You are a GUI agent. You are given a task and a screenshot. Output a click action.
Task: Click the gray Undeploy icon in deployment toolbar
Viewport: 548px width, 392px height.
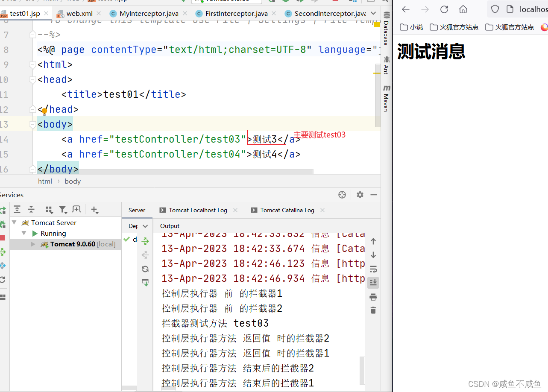point(145,255)
